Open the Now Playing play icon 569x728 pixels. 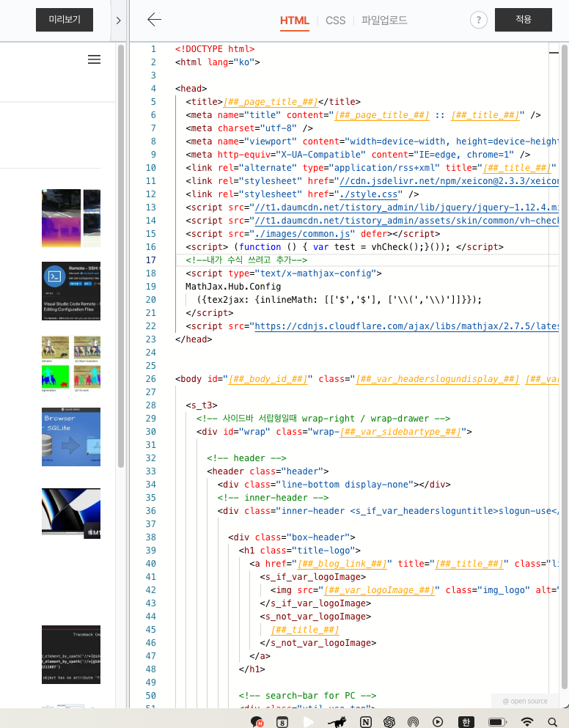point(438,722)
